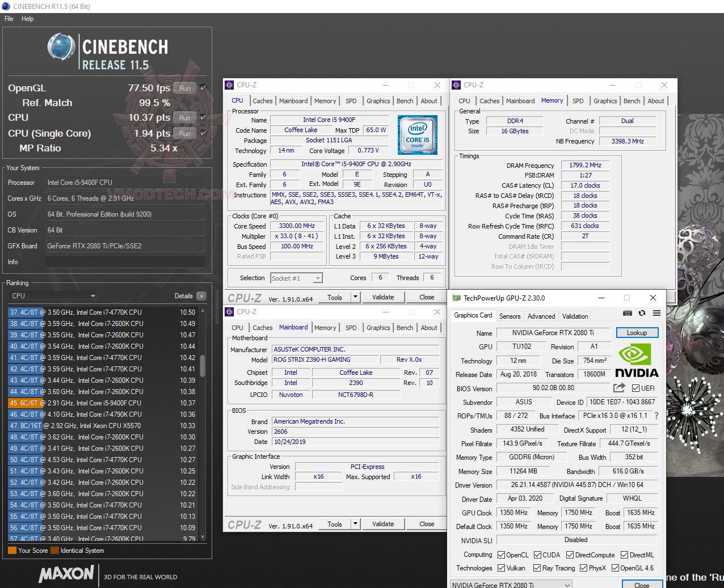Run the OpenGL benchmark
This screenshot has height=588, width=724.
click(x=185, y=88)
